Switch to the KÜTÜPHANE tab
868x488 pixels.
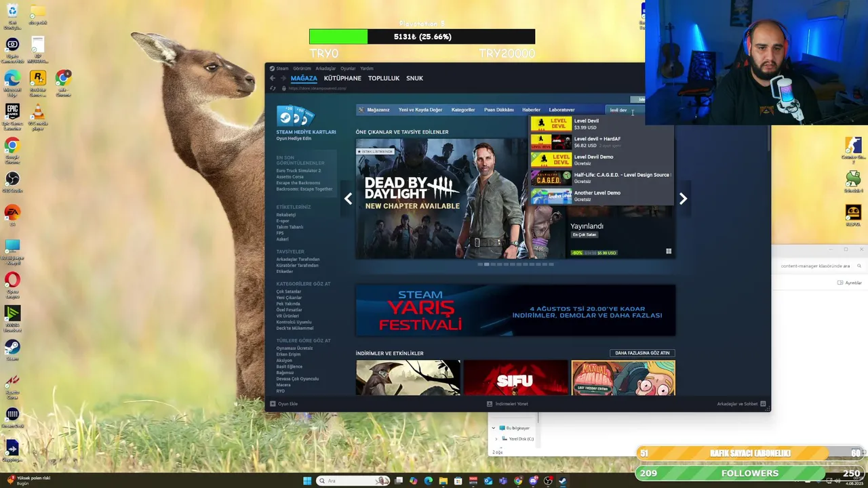coord(342,78)
